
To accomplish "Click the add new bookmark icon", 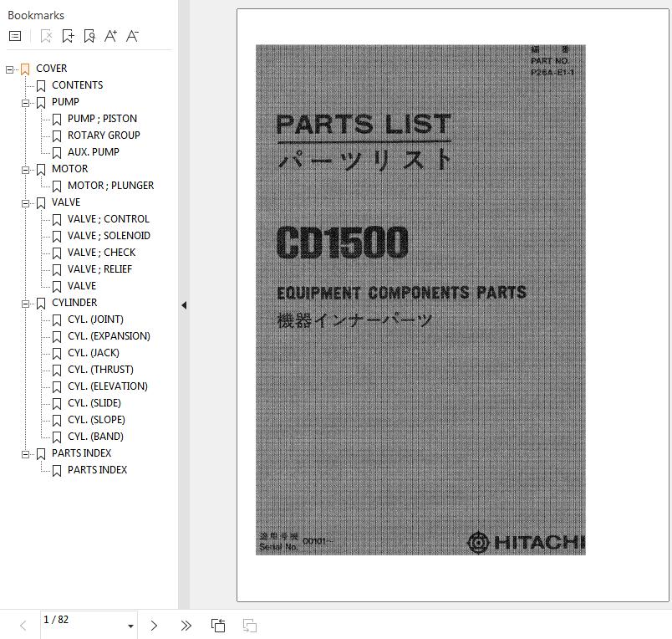I will click(x=68, y=36).
